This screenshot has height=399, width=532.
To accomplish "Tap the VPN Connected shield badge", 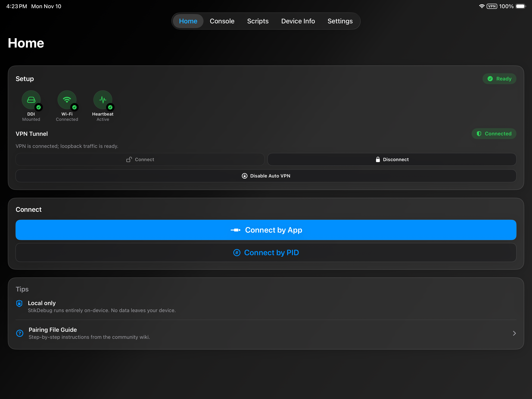I will 494,134.
